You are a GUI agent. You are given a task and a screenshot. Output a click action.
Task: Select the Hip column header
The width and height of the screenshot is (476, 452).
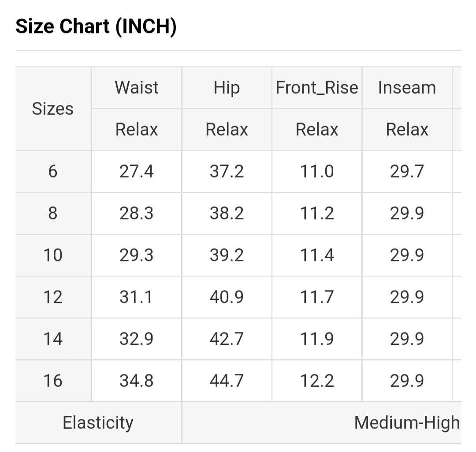(227, 87)
